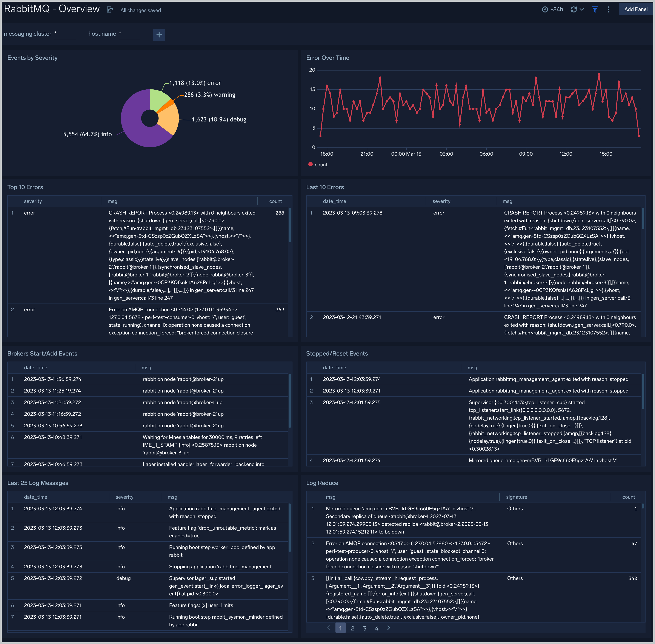Click the refresh dashboard icon
This screenshot has height=644, width=655.
(574, 9)
